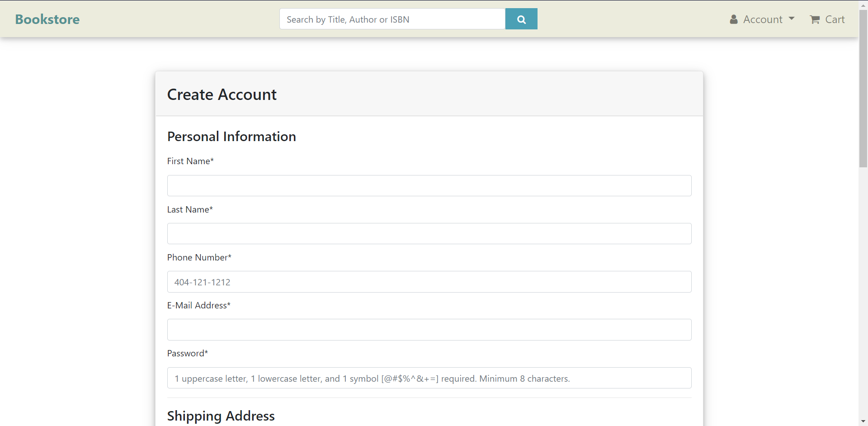Click the user silhouette icon beside Account
This screenshot has height=426, width=868.
pos(733,19)
